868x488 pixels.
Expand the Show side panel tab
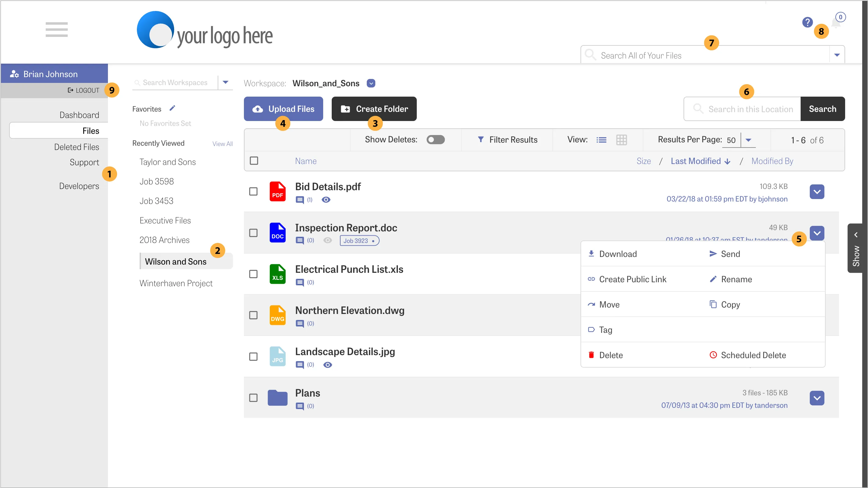(855, 248)
